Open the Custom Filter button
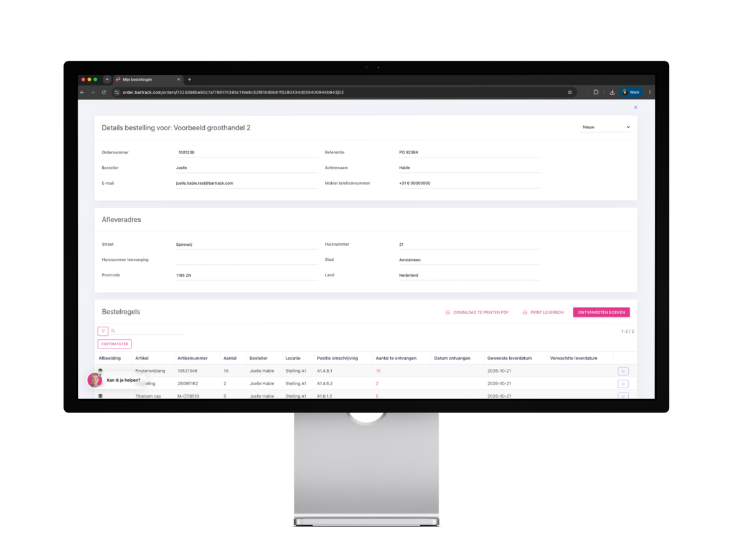 tap(115, 343)
